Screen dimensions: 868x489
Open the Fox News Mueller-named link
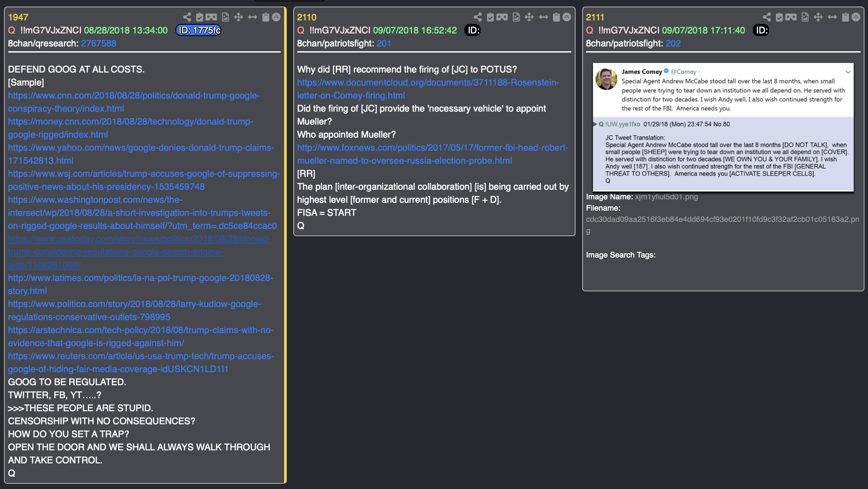click(x=433, y=154)
